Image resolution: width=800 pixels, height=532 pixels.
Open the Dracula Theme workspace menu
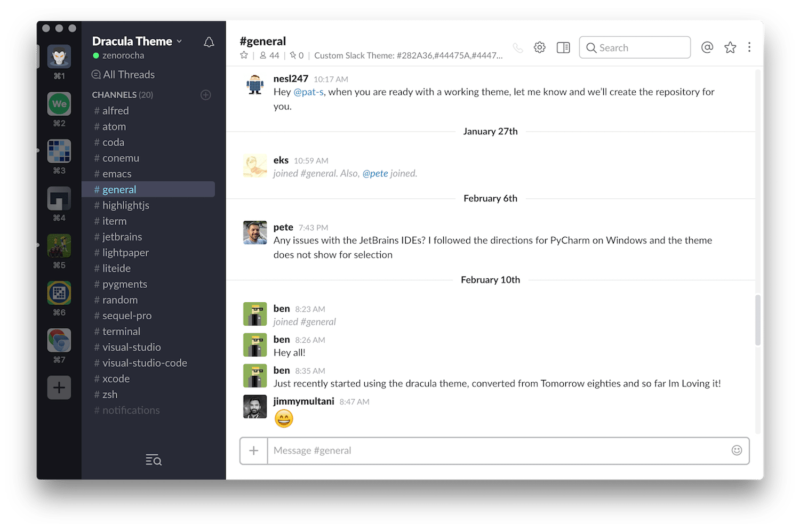pyautogui.click(x=133, y=41)
